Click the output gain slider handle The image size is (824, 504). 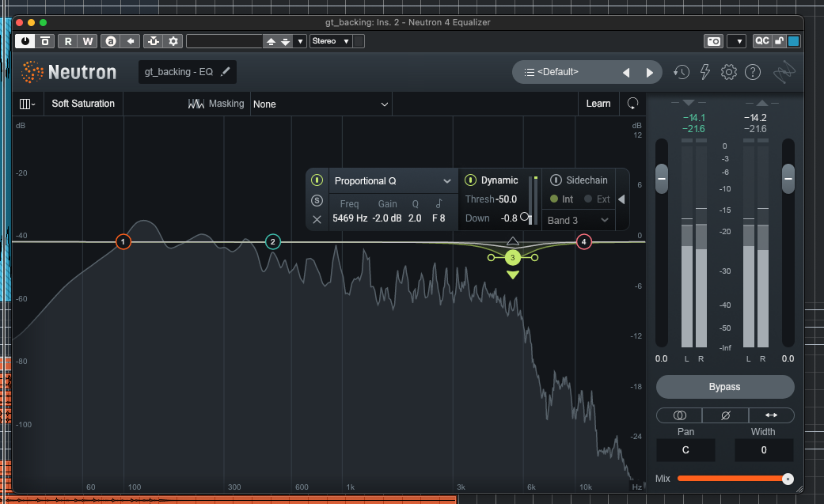click(x=788, y=179)
